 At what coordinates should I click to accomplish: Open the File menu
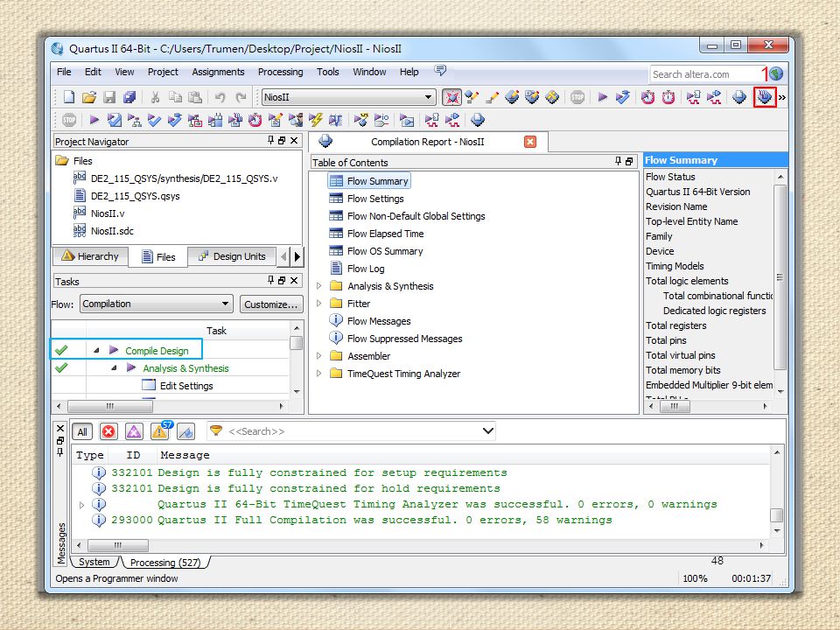tap(64, 72)
